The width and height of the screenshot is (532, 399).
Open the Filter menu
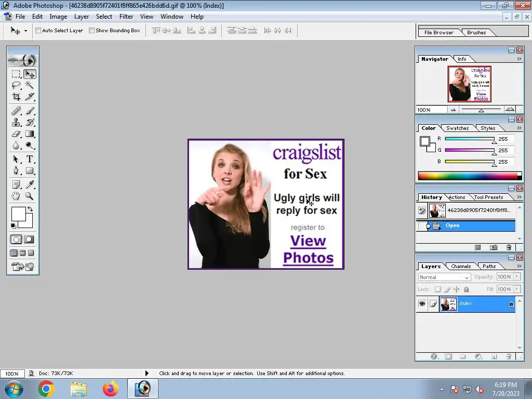tap(126, 17)
